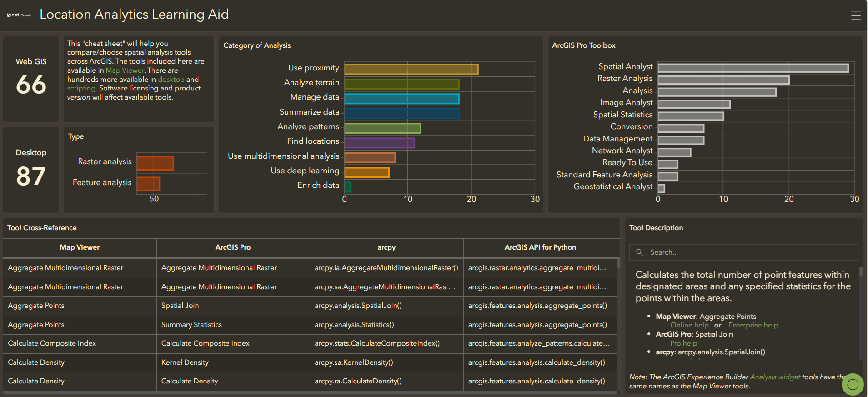Screen dimensions: 868x397
Task: Select the Use proximity bar
Action: click(x=411, y=69)
